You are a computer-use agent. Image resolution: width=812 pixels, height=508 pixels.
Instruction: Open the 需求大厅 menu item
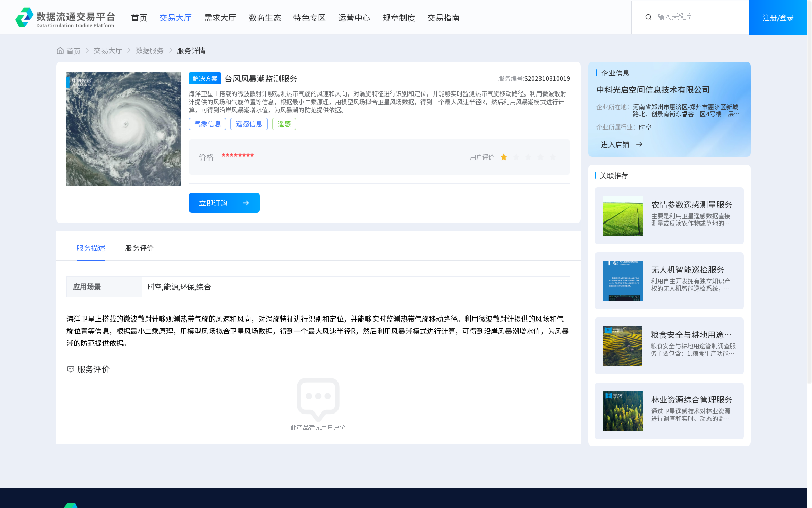220,18
